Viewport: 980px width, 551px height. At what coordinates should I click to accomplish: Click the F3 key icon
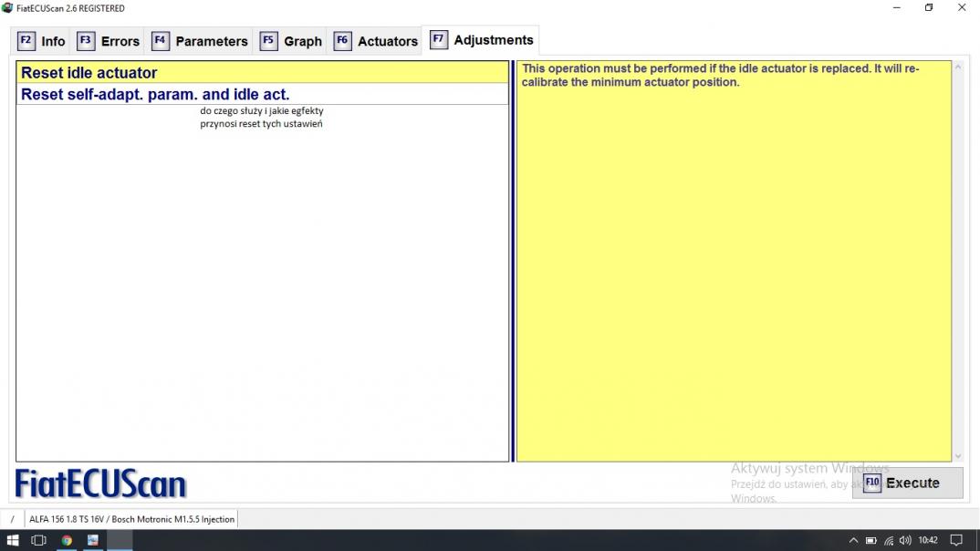click(86, 41)
